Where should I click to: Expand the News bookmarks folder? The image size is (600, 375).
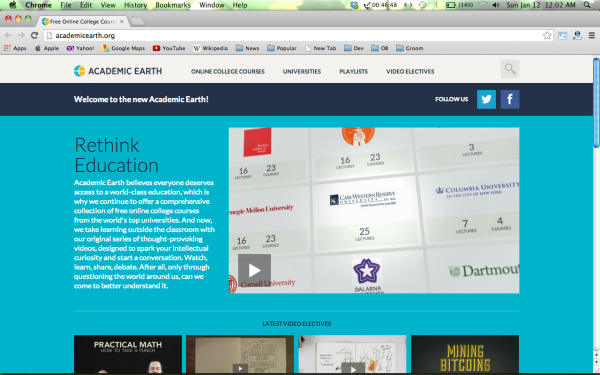pyautogui.click(x=247, y=48)
